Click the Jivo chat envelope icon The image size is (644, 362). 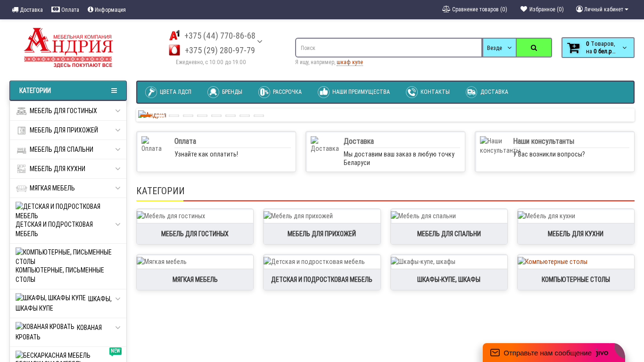[x=495, y=353]
